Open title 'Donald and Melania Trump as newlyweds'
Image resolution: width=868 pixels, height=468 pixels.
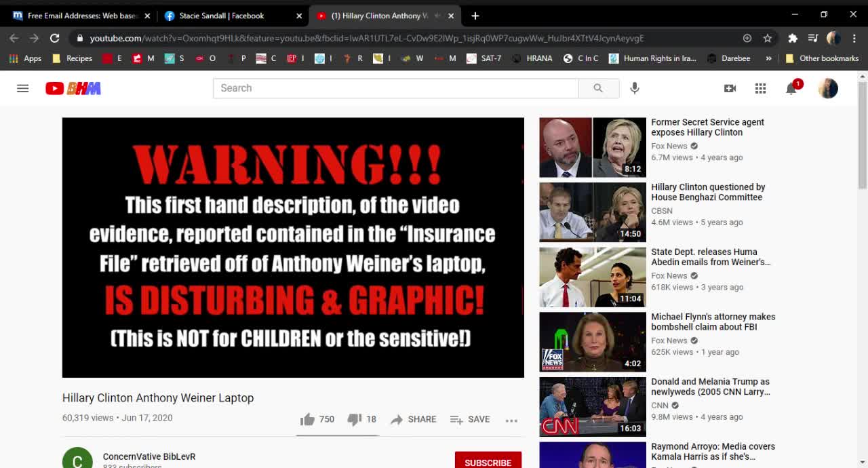pyautogui.click(x=711, y=387)
